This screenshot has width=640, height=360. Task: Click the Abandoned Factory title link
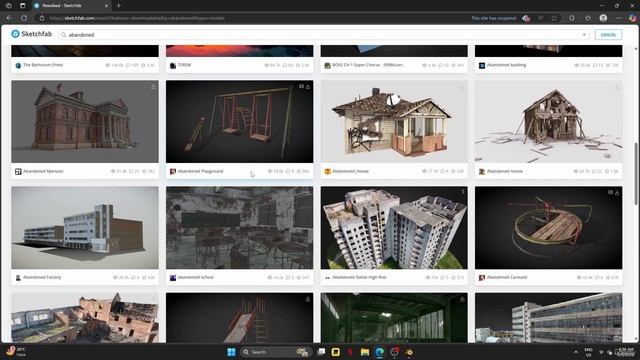click(42, 277)
